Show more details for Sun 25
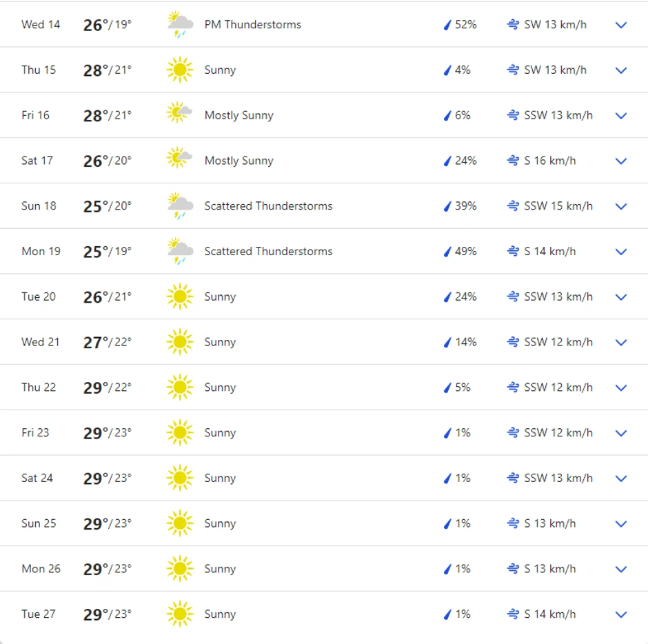648x644 pixels. (x=621, y=524)
